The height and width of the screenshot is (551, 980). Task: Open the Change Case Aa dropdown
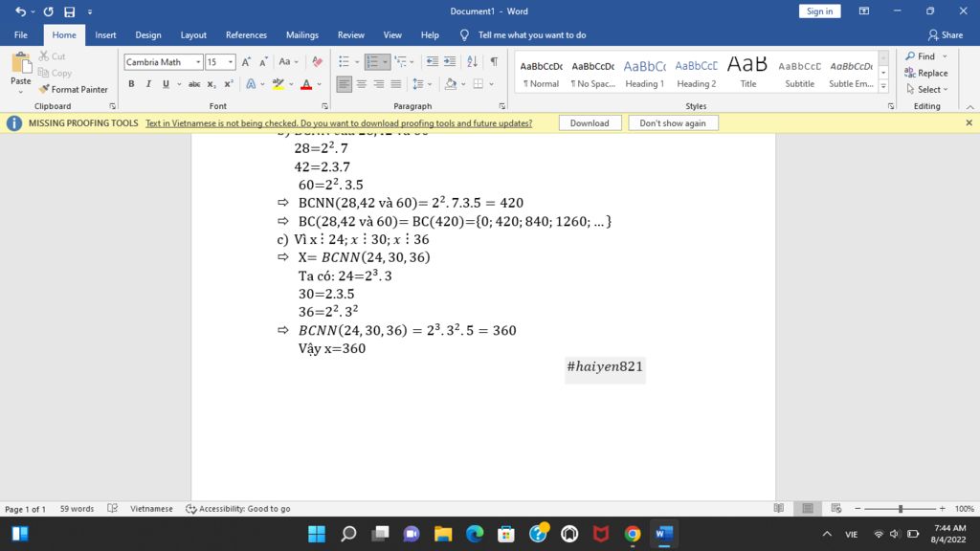[x=288, y=62]
